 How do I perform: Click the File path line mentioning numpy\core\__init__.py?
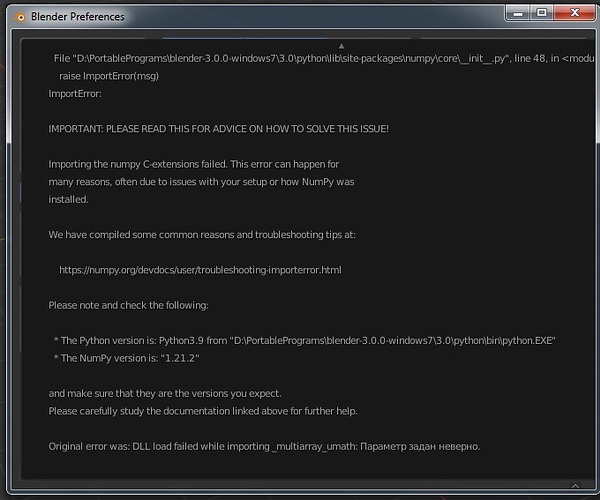coord(324,59)
